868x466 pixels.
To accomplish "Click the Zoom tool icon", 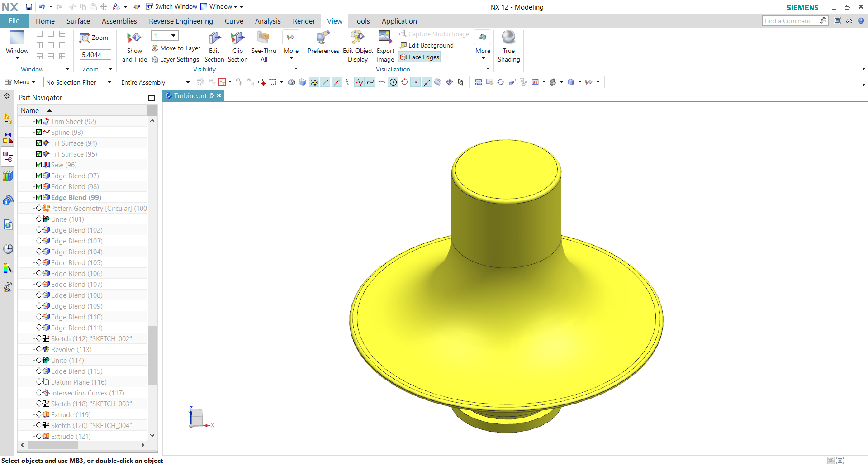I will pos(84,38).
